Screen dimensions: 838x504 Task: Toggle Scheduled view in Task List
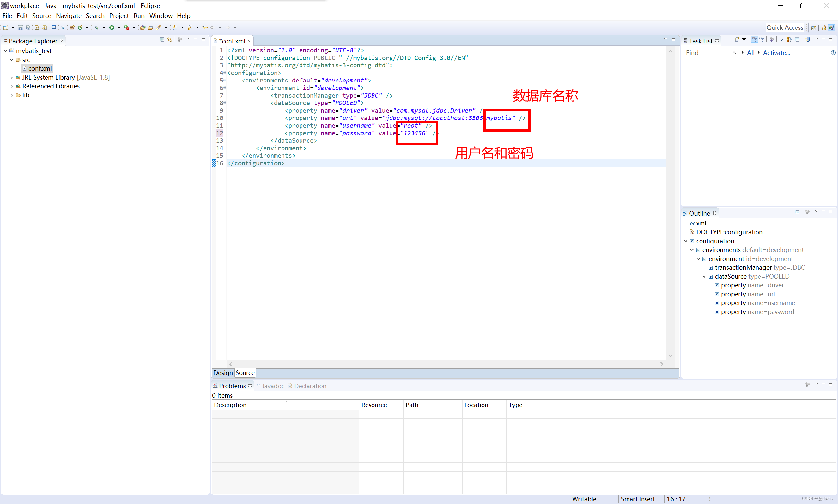pos(762,39)
